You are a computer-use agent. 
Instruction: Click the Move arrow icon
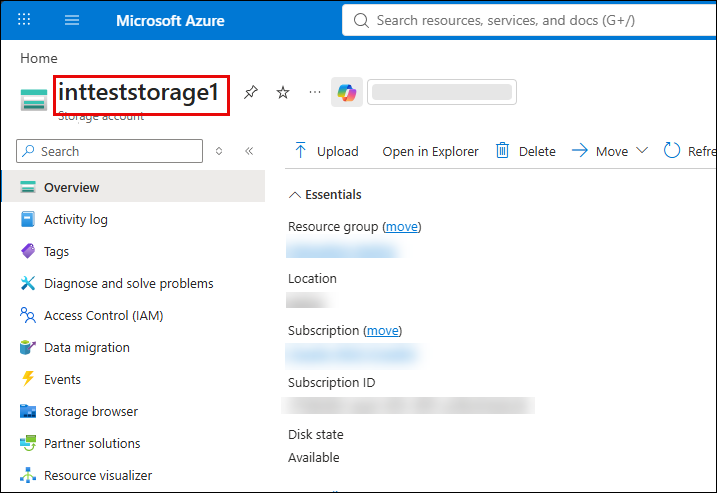click(x=580, y=150)
